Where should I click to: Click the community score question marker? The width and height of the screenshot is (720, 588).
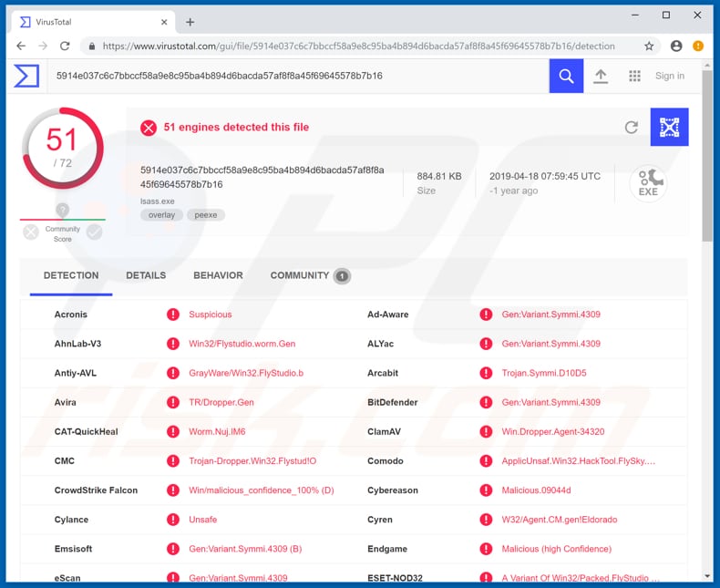pyautogui.click(x=63, y=211)
